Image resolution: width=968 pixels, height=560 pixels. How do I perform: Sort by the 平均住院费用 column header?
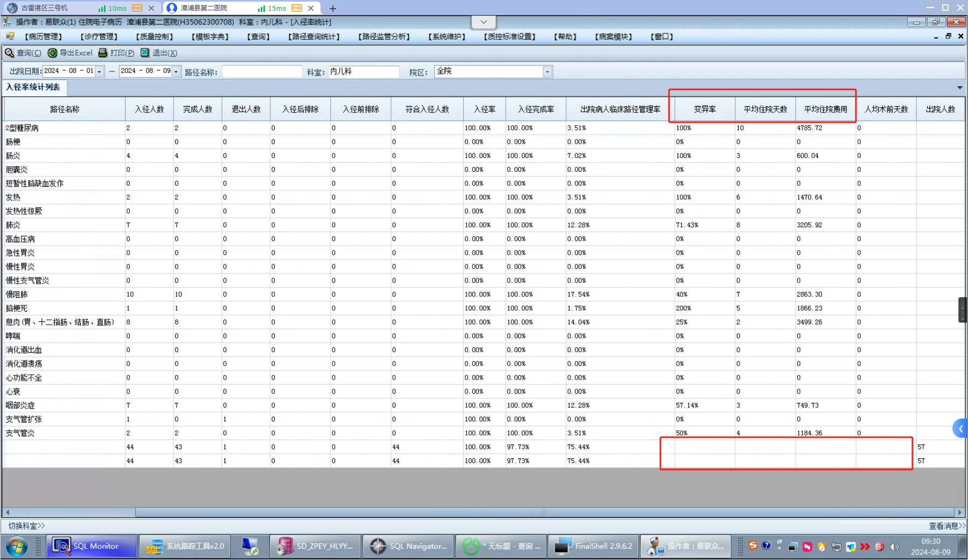826,109
